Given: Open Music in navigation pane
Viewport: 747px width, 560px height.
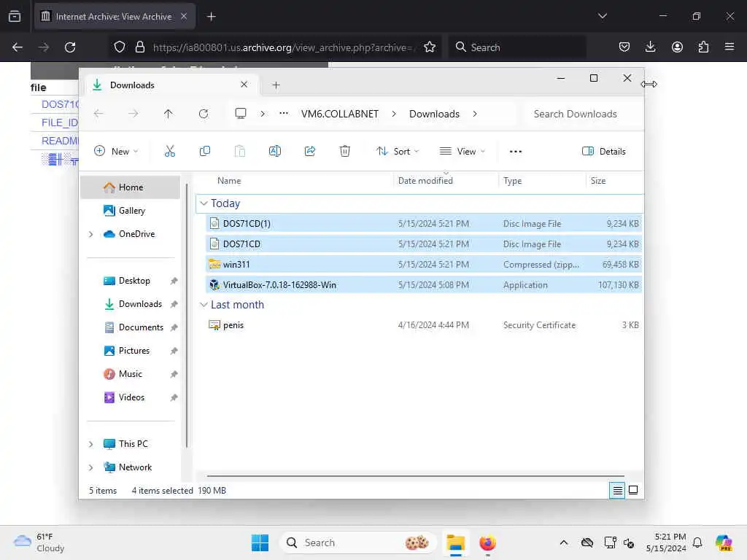Looking at the screenshot, I should (131, 374).
